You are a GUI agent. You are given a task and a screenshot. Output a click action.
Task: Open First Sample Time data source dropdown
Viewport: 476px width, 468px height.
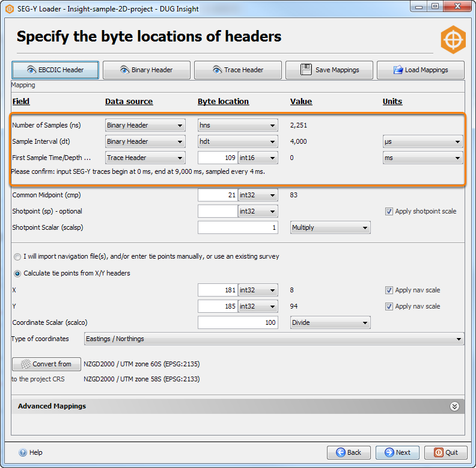pos(145,158)
